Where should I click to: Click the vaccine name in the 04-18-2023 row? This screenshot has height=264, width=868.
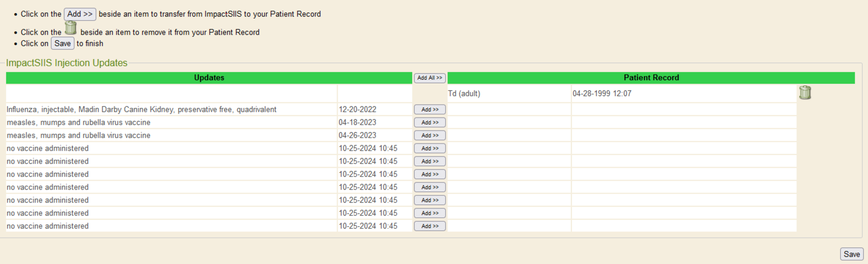pos(78,123)
